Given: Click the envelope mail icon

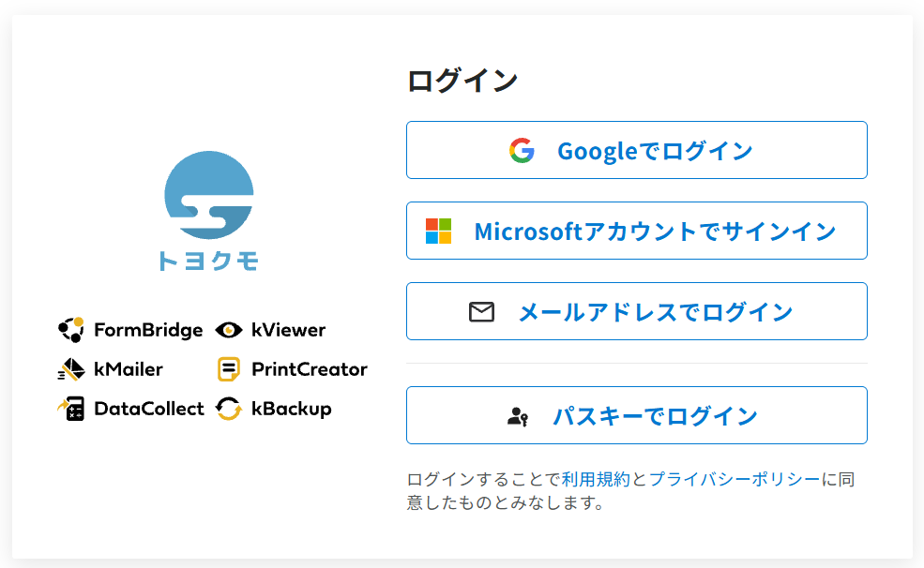Looking at the screenshot, I should pyautogui.click(x=481, y=312).
